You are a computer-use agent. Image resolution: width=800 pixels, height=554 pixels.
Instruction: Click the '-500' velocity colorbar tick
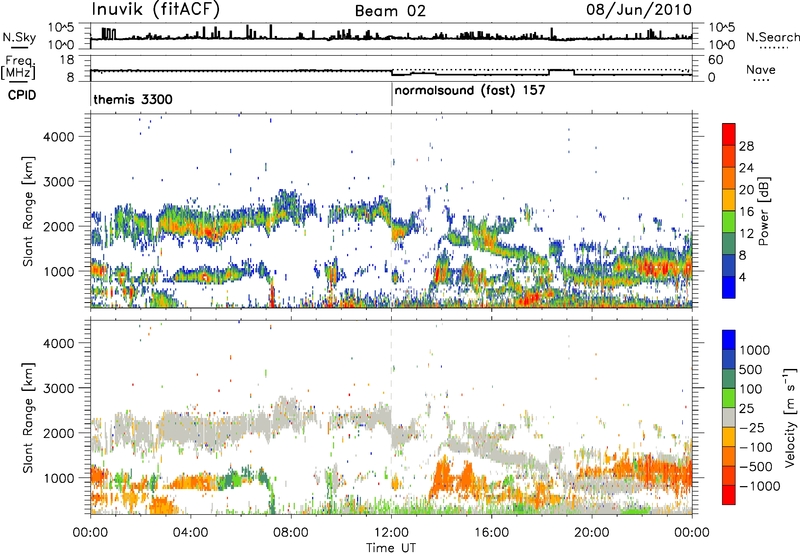[758, 467]
